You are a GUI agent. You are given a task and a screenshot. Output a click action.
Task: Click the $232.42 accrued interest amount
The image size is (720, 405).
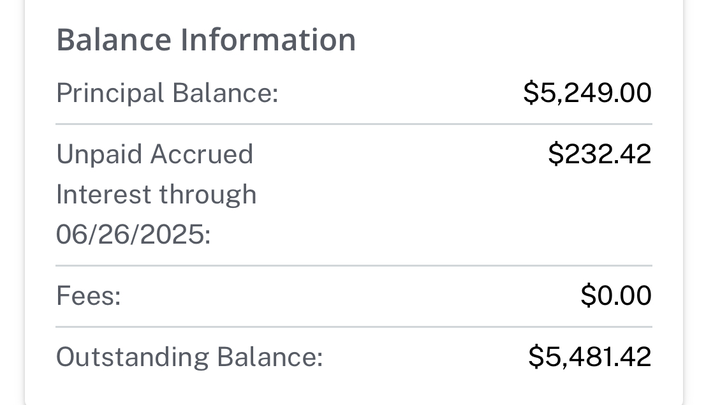[x=599, y=154]
